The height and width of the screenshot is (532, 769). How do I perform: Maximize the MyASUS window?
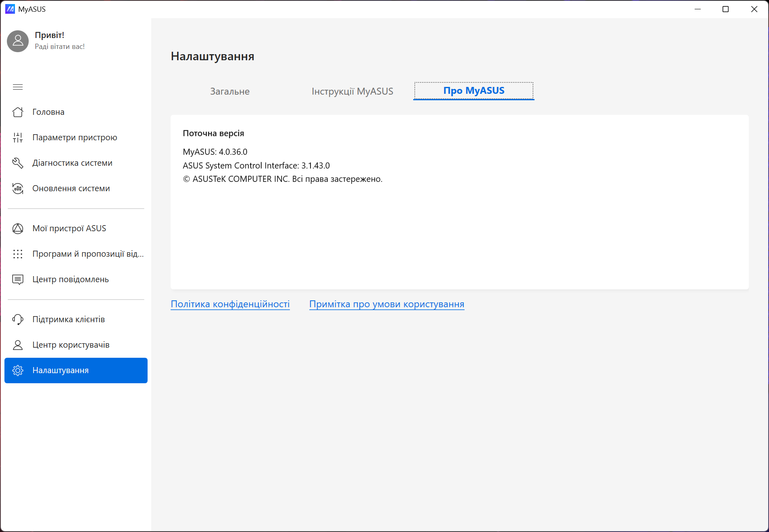click(726, 9)
